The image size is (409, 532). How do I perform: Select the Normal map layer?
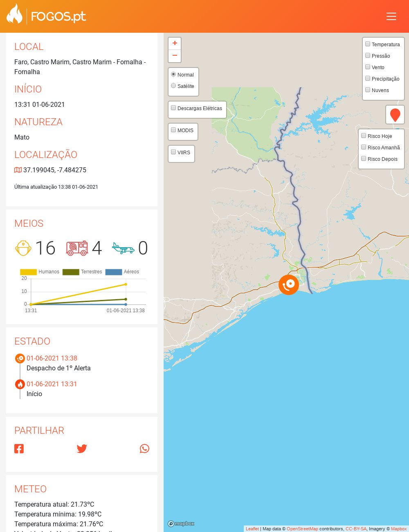[173, 74]
